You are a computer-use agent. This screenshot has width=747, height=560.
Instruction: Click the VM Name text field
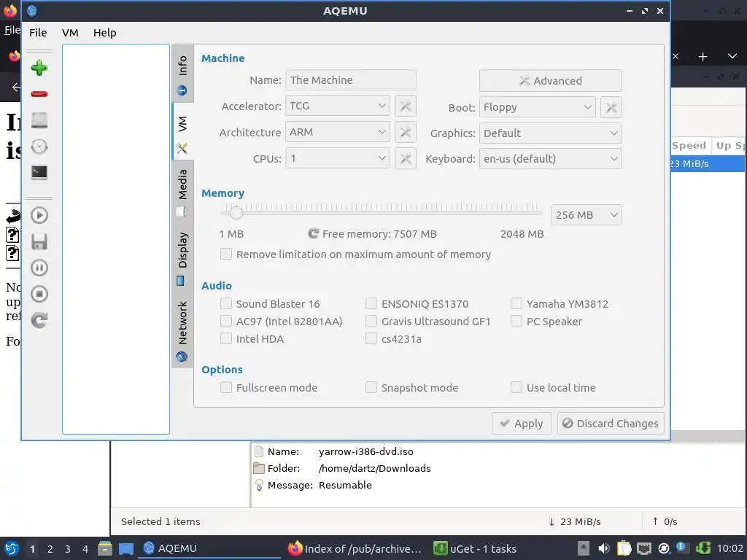pyautogui.click(x=351, y=80)
